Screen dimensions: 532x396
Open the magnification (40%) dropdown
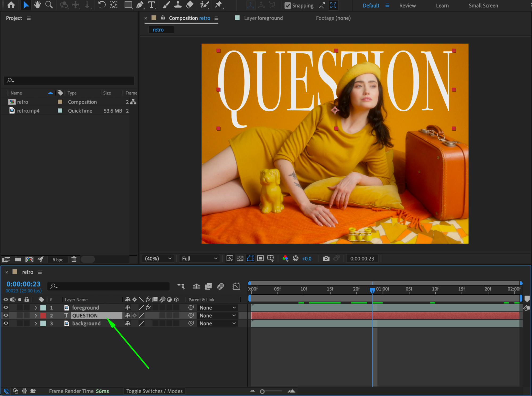[158, 258]
